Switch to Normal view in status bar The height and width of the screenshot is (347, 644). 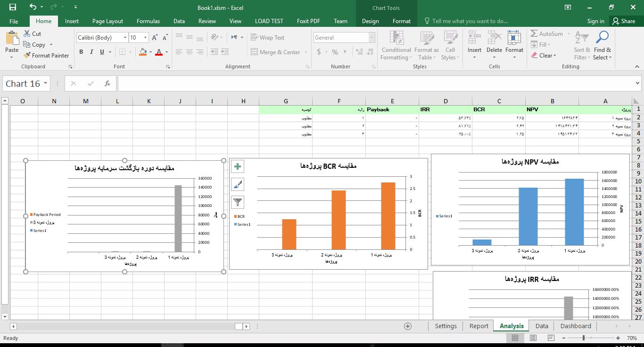point(515,338)
